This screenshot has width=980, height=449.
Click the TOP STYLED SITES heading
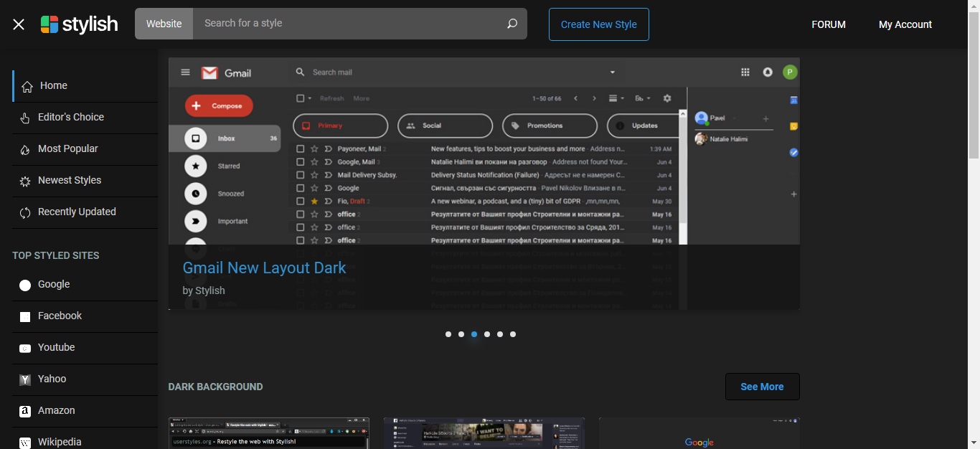56,255
